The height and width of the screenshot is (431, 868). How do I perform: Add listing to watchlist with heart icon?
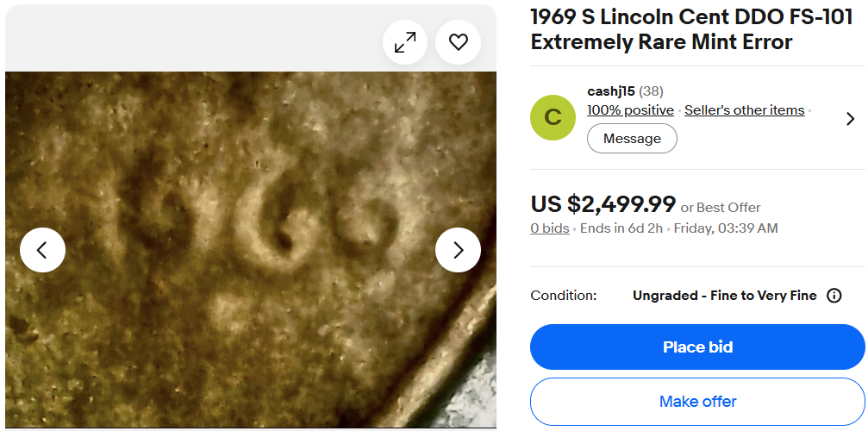tap(459, 42)
